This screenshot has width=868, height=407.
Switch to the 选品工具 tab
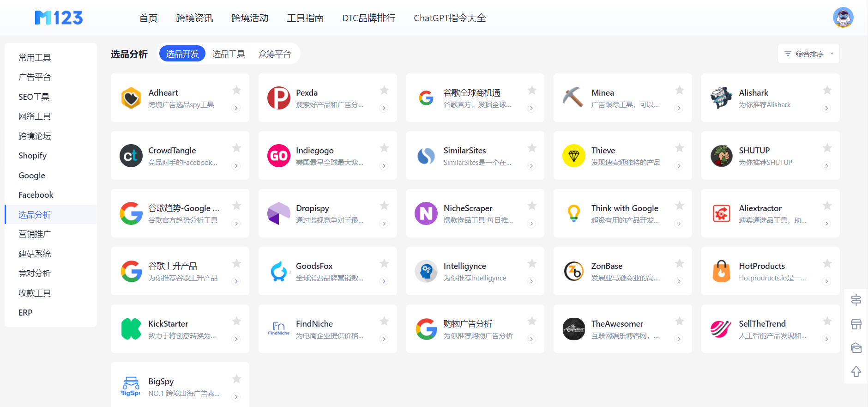[229, 54]
